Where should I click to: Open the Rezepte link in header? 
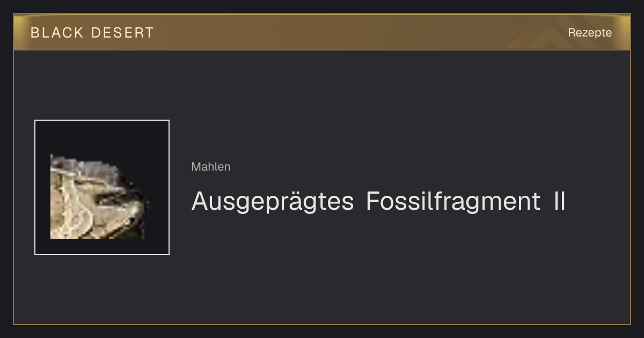pos(590,33)
